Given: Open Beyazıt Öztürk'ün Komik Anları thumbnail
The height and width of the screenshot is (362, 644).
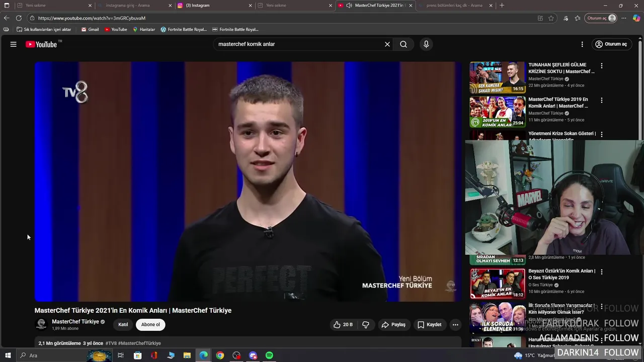Looking at the screenshot, I should click(x=498, y=284).
